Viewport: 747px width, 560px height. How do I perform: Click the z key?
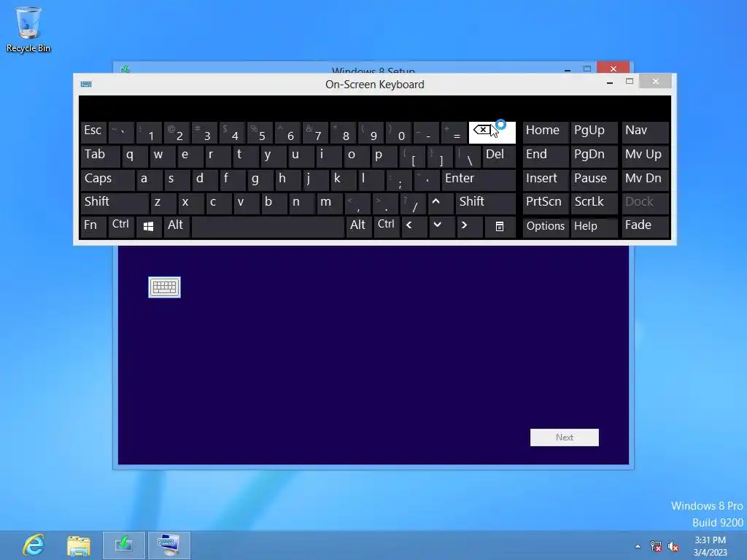162,203
